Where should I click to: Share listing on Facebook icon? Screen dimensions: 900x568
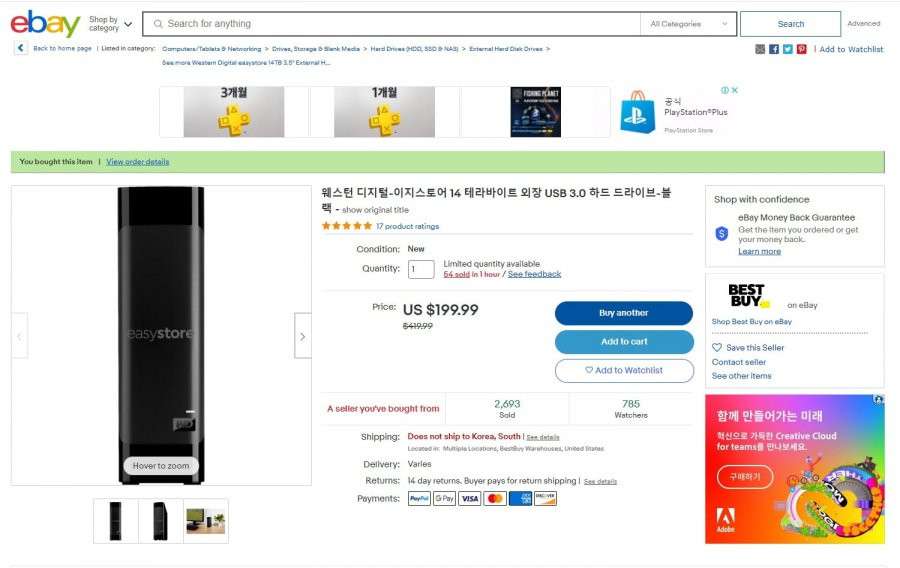click(774, 49)
